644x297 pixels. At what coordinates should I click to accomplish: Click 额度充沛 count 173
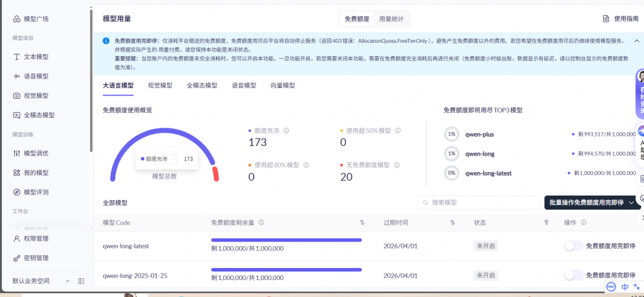pos(257,143)
